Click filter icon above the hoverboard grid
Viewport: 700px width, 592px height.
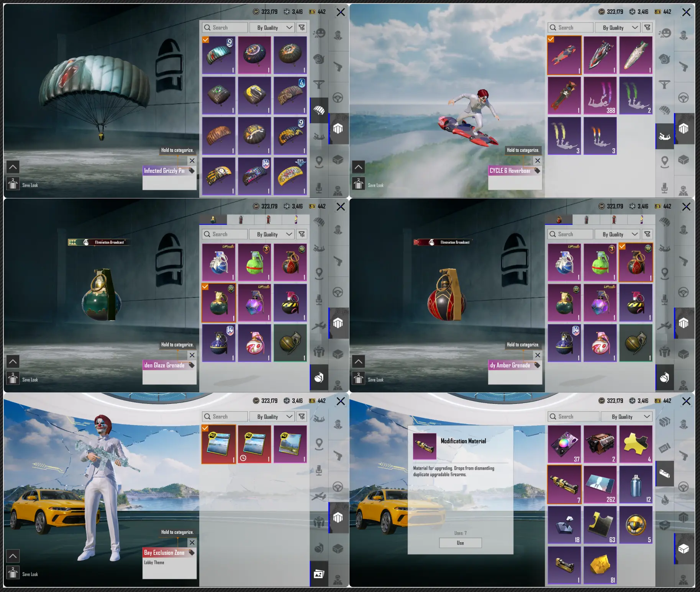pos(647,28)
